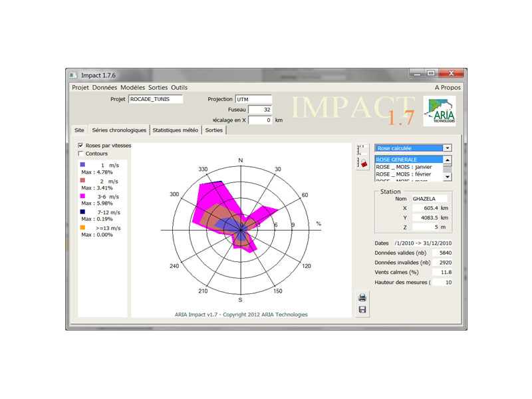532x399 pixels.
Task: Select ROSE GENERALE in the rose list
Action: click(x=409, y=160)
